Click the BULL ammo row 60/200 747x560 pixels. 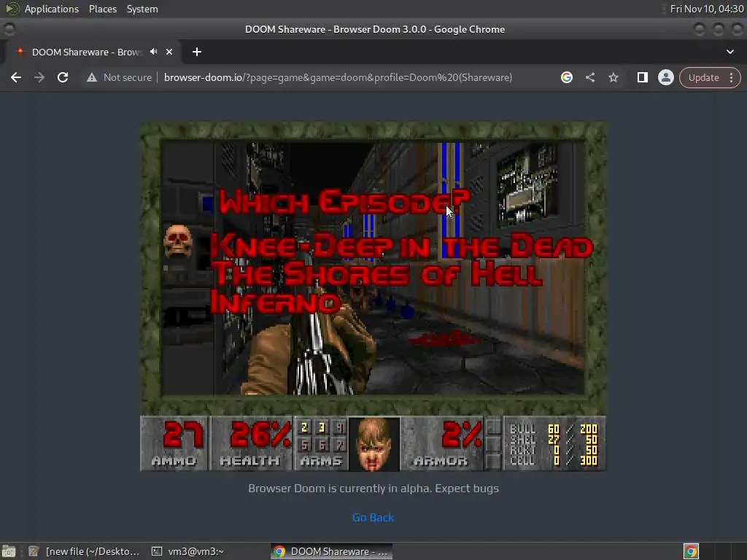click(x=553, y=429)
